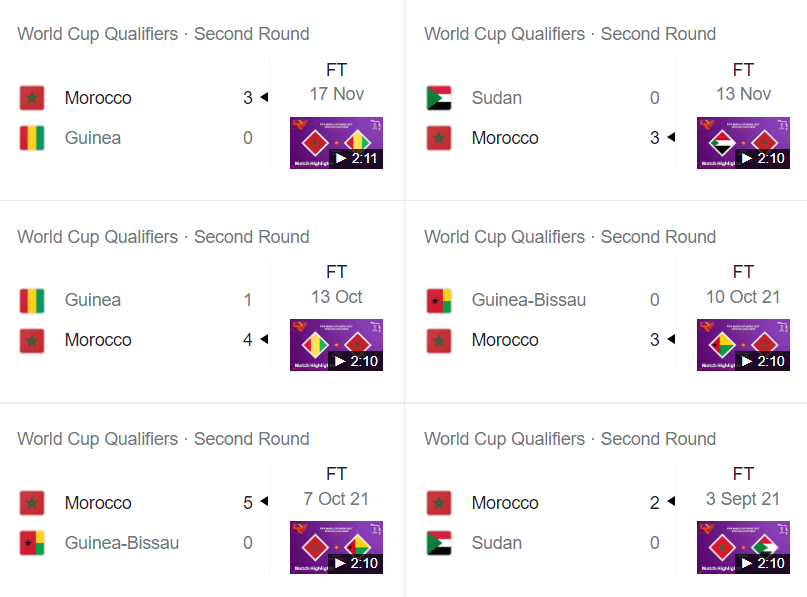
Task: Play the 3 Sept 21 Morocco-Sudan highlights
Action: pos(743,547)
